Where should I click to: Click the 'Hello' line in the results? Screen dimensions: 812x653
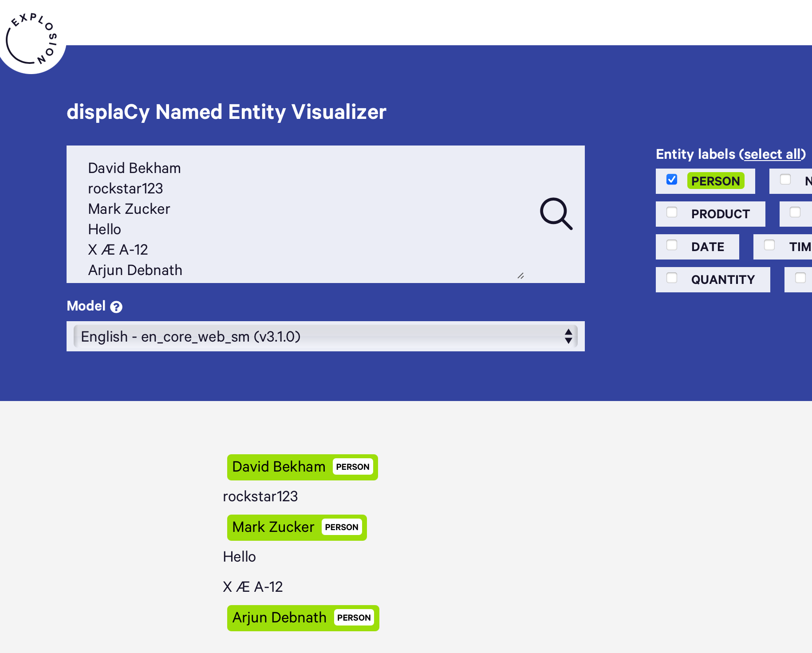pyautogui.click(x=240, y=557)
